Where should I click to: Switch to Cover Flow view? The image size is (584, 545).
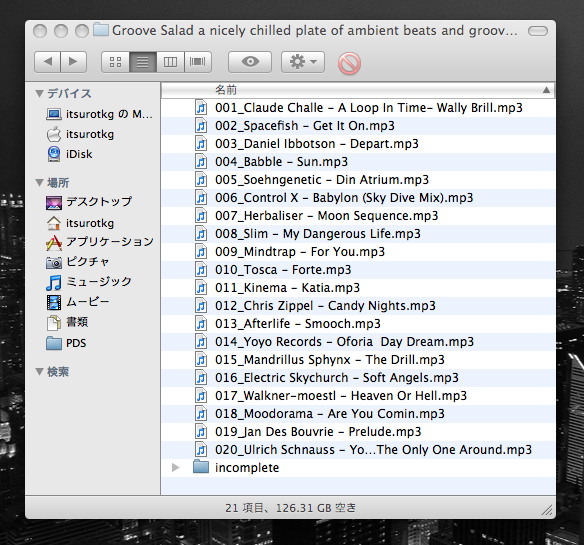198,62
